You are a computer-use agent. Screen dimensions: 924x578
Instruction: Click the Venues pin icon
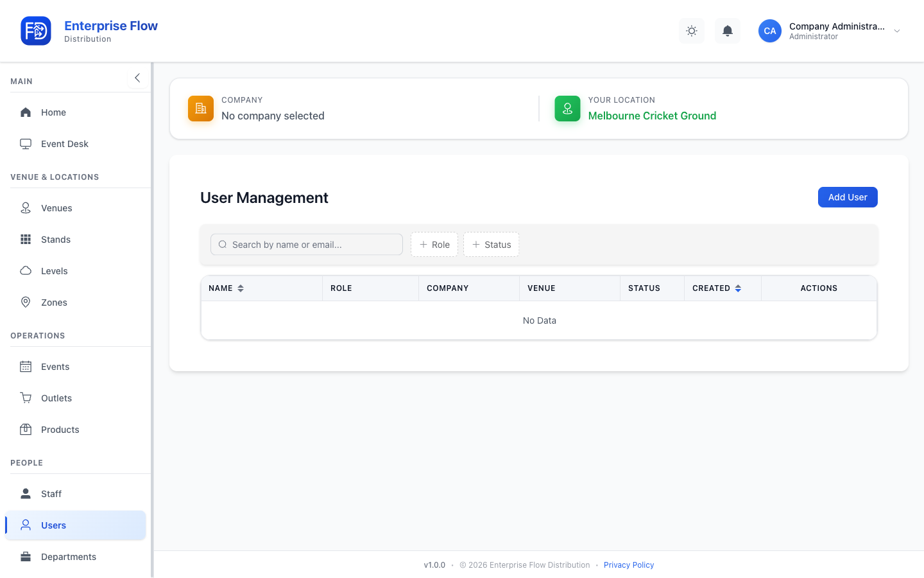26,208
